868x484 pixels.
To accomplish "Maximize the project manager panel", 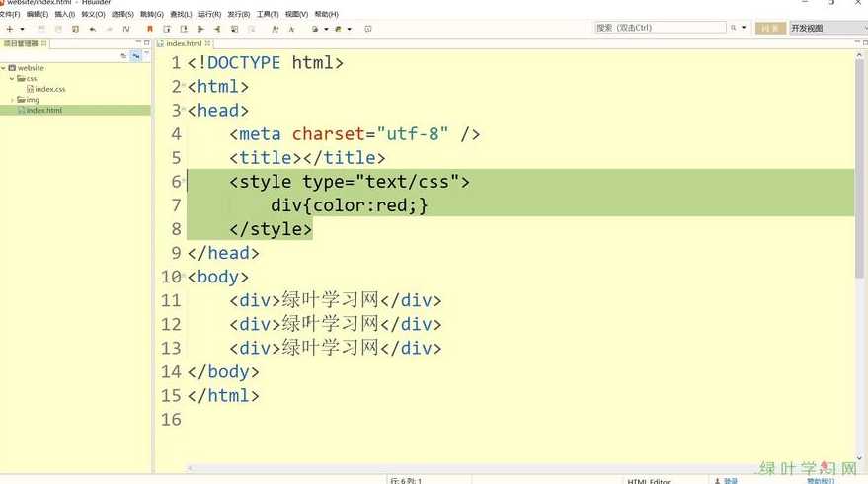I will pos(147,42).
